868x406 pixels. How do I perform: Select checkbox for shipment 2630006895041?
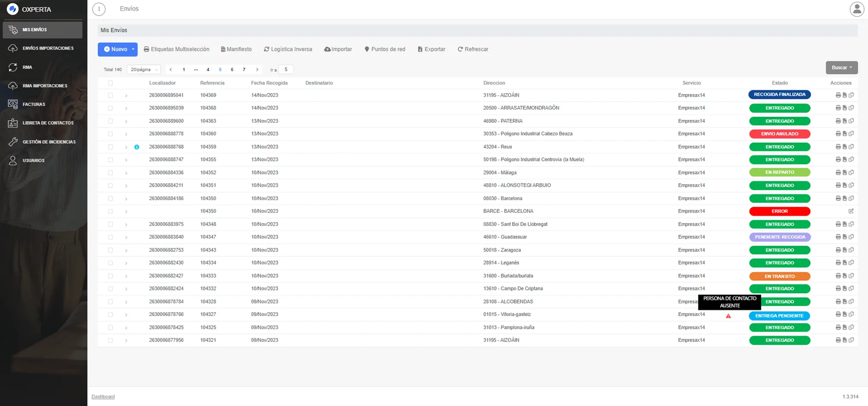(110, 95)
